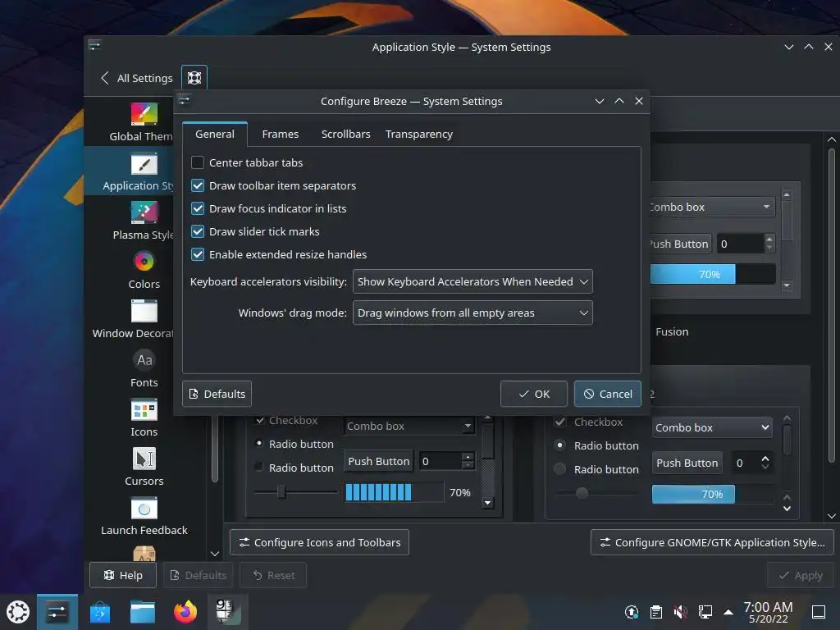Image resolution: width=840 pixels, height=630 pixels.
Task: Click slider handle in bottom-left preview
Action: pyautogui.click(x=281, y=492)
